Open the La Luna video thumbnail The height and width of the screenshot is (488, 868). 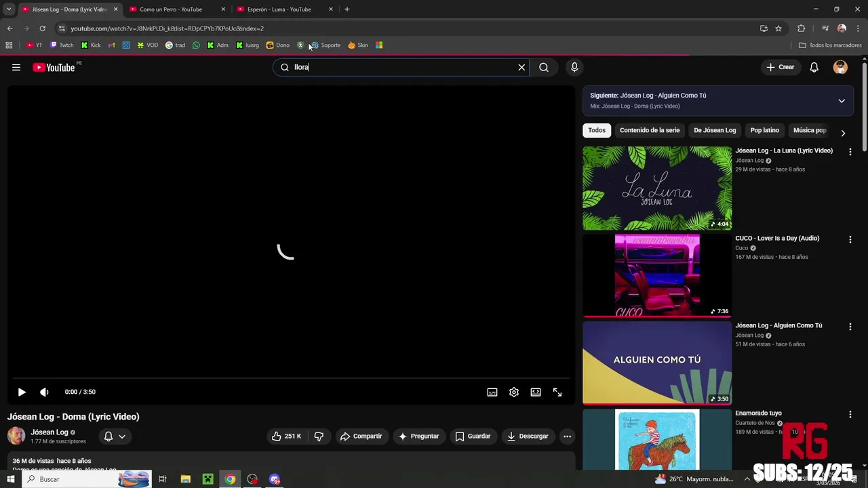click(657, 188)
